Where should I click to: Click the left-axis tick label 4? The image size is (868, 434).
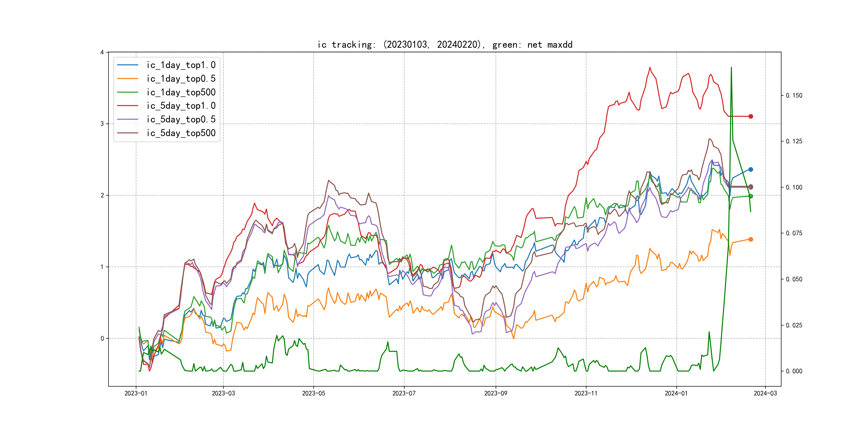point(102,52)
